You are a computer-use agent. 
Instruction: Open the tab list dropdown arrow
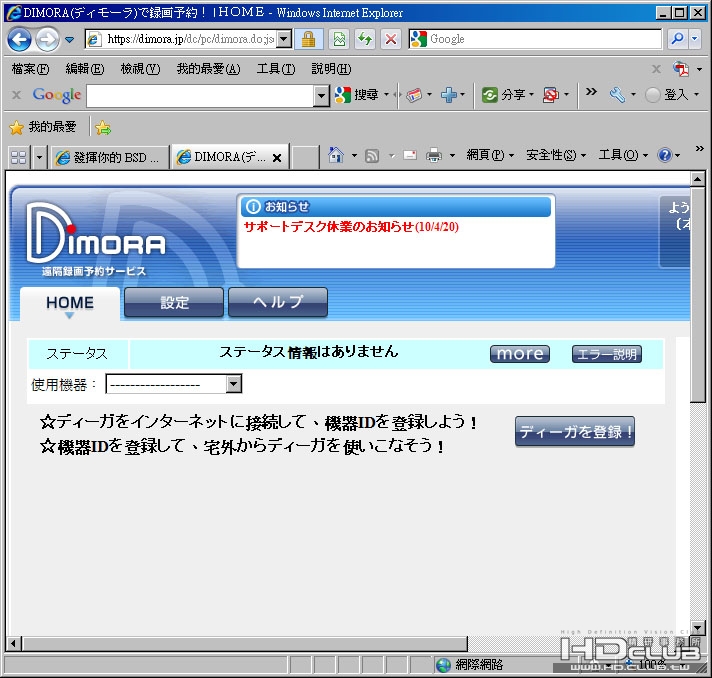point(40,157)
